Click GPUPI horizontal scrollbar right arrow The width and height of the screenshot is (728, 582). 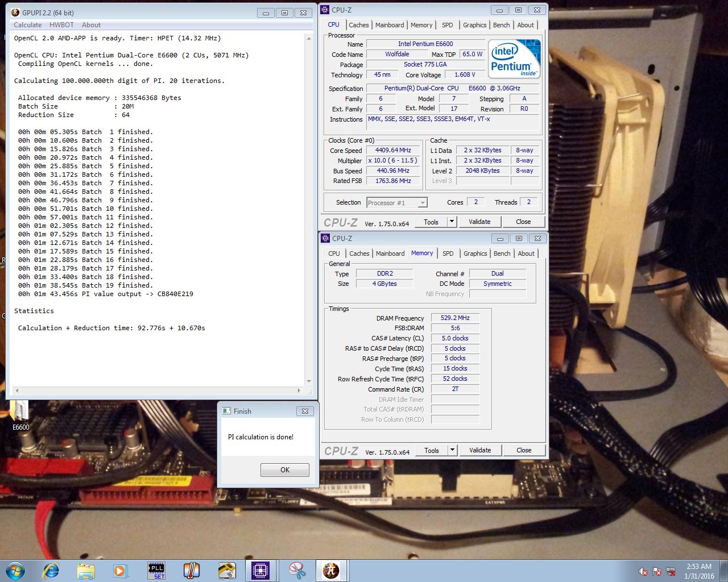click(299, 390)
